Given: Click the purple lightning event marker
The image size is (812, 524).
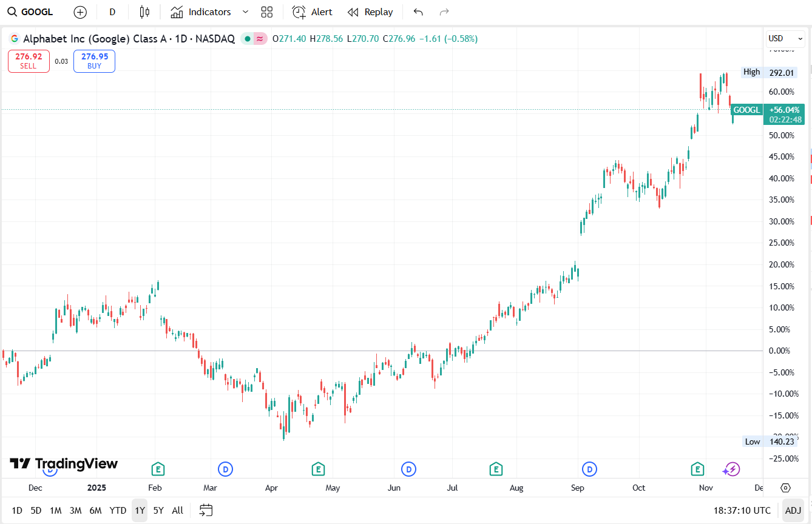Looking at the screenshot, I should point(731,469).
